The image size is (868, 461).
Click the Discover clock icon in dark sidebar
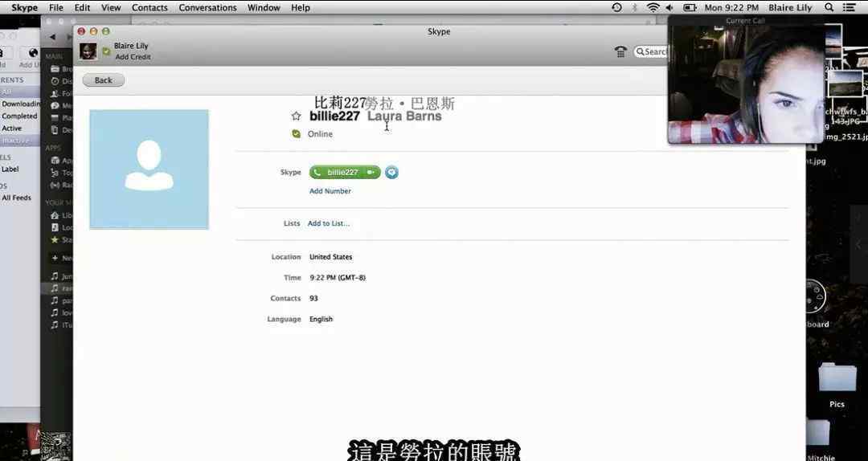[x=55, y=81]
